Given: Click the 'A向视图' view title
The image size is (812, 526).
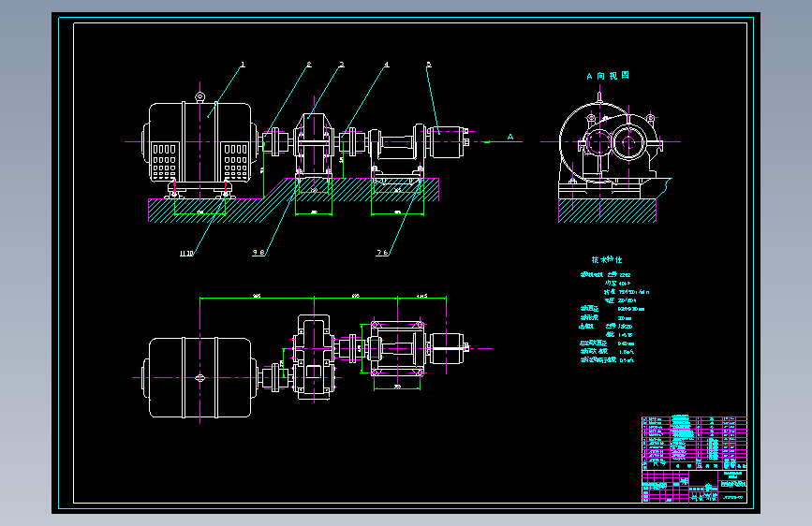Looking at the screenshot, I should tap(608, 76).
